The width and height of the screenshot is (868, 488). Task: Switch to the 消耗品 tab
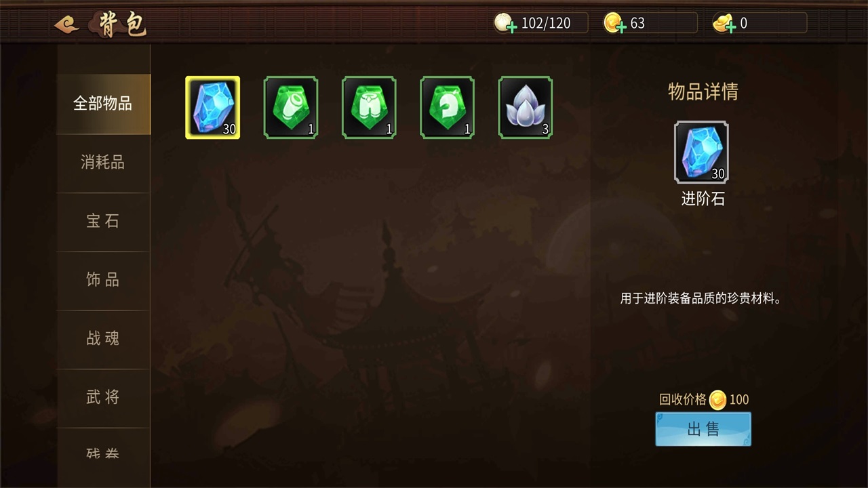[x=103, y=163]
